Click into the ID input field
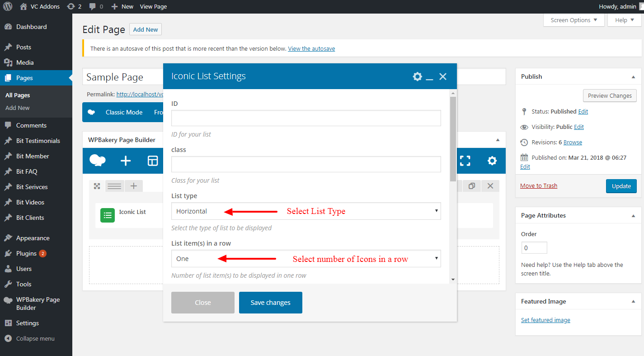644x356 pixels. coord(306,118)
